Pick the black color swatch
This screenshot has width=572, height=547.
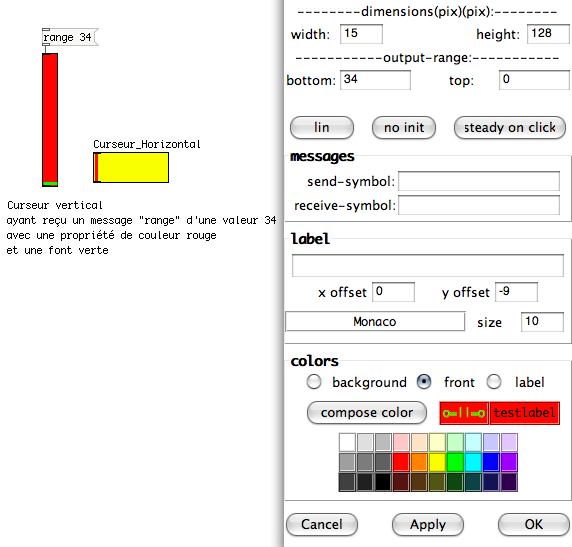pos(383,482)
